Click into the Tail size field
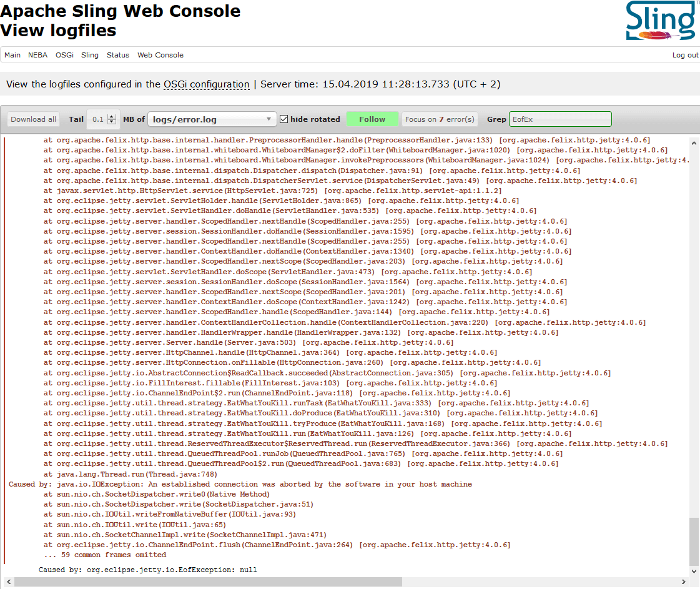700x589 pixels. 97,119
